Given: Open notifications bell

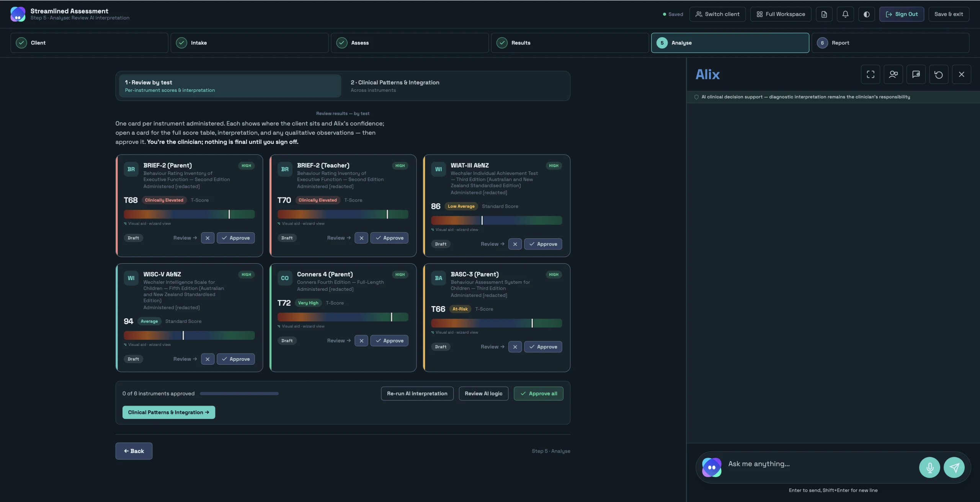Looking at the screenshot, I should 845,14.
